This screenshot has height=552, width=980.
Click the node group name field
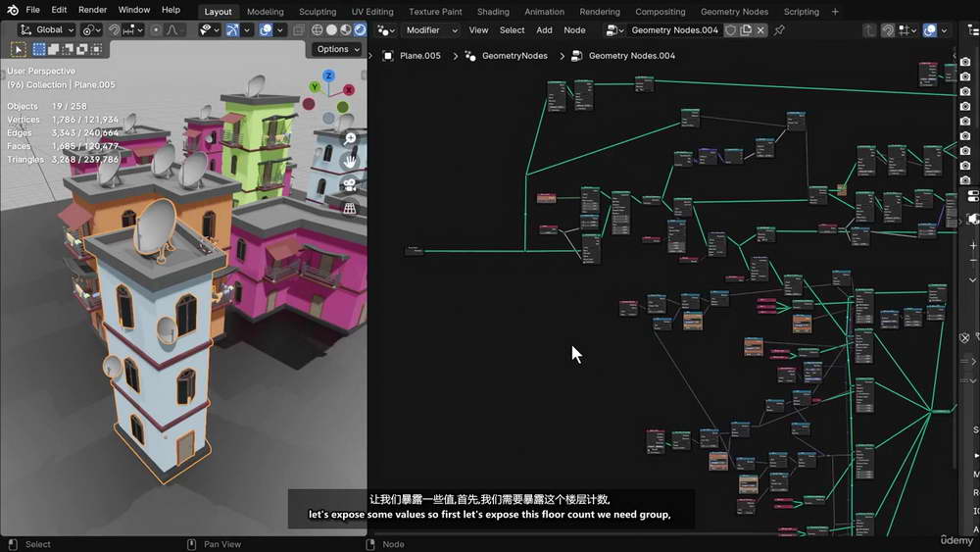(x=675, y=30)
